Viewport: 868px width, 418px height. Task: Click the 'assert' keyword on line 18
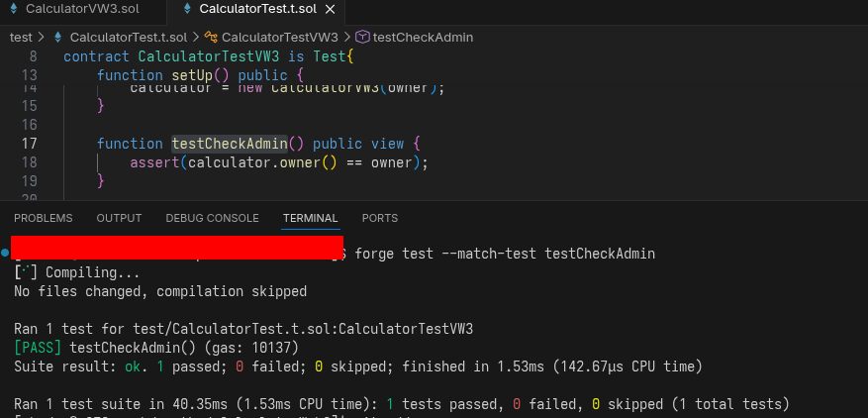pyautogui.click(x=154, y=162)
